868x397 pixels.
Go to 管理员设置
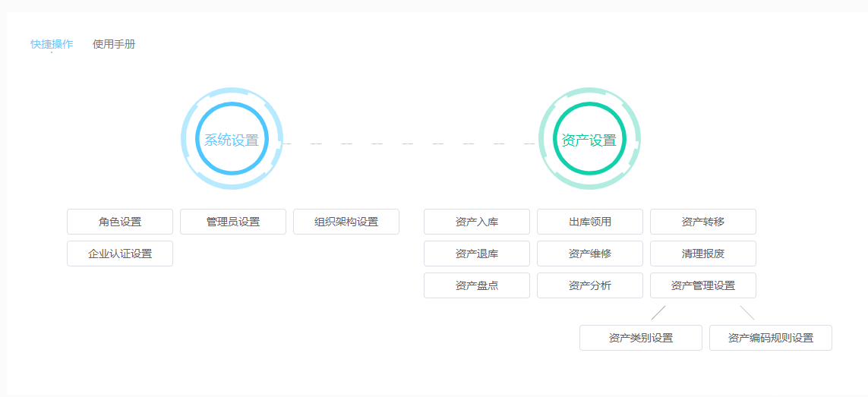pyautogui.click(x=233, y=222)
